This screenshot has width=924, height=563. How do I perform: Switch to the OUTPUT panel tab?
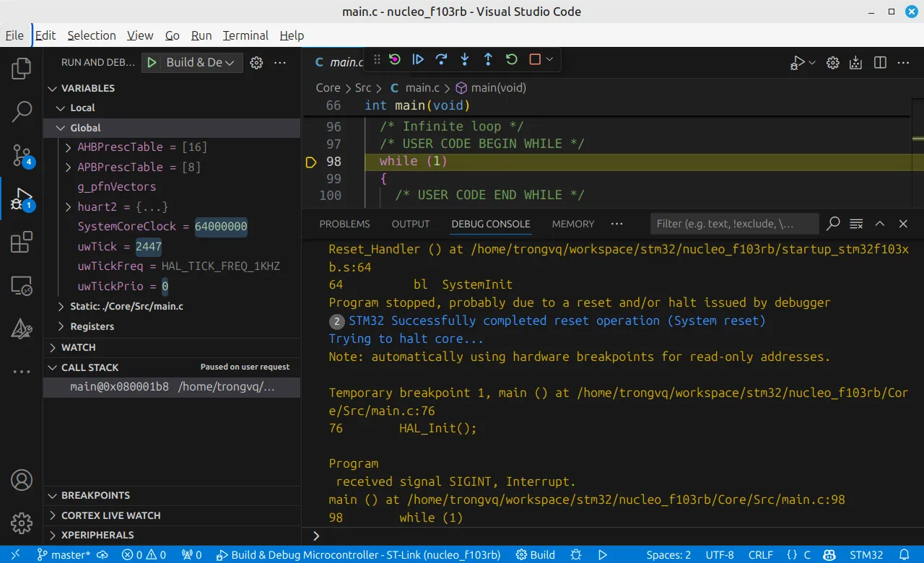(x=411, y=224)
